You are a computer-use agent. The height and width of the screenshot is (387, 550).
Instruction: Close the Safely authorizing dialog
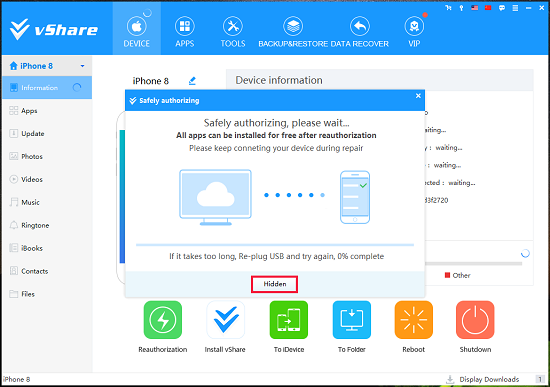pyautogui.click(x=418, y=96)
